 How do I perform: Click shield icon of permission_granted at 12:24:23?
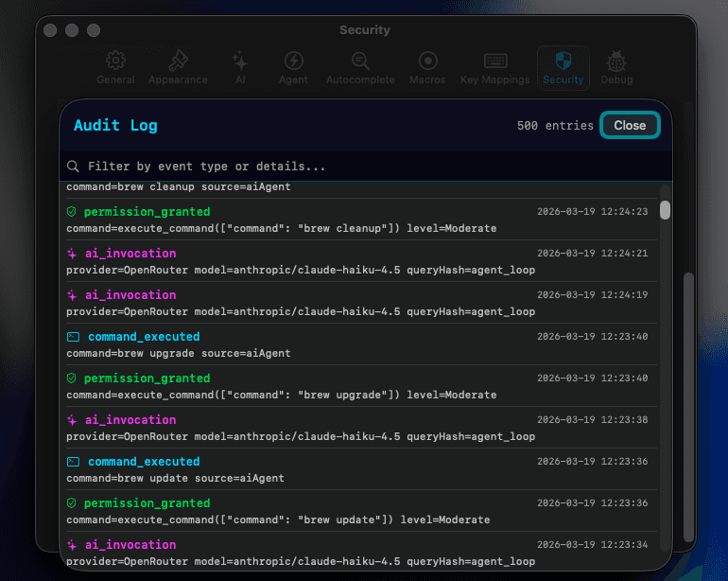point(72,212)
